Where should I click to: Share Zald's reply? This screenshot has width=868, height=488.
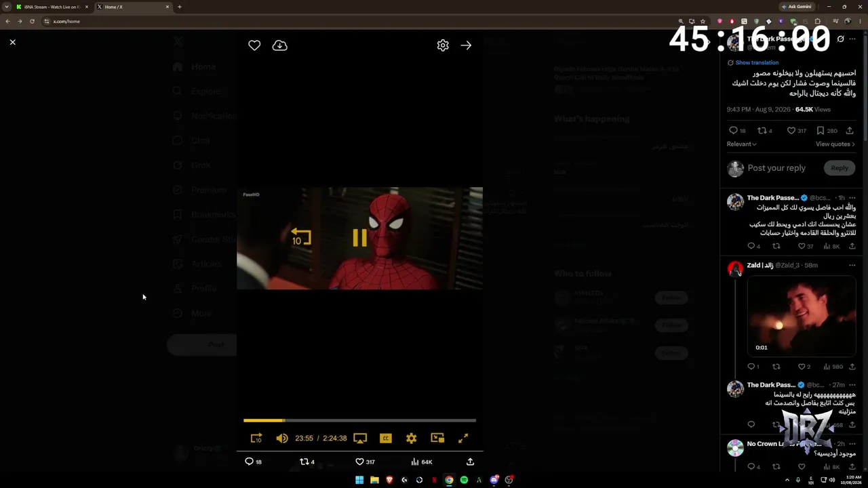[852, 367]
